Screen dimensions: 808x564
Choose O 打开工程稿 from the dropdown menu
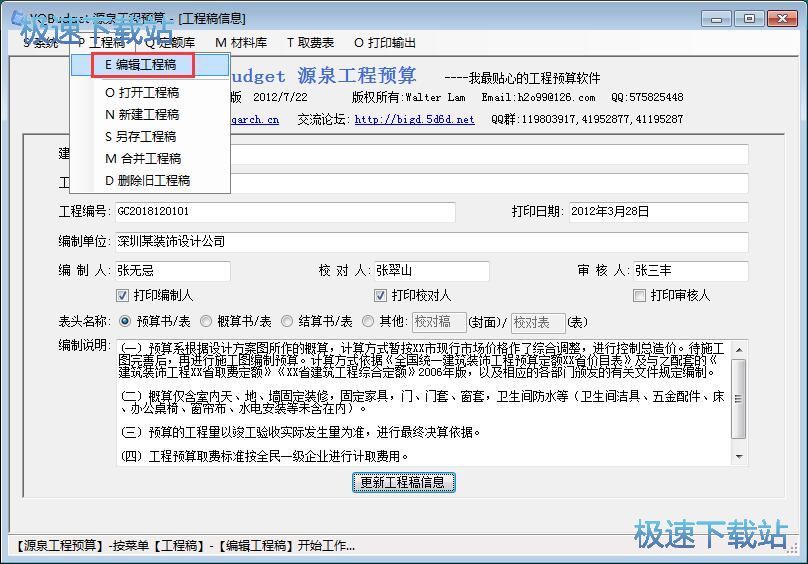141,92
